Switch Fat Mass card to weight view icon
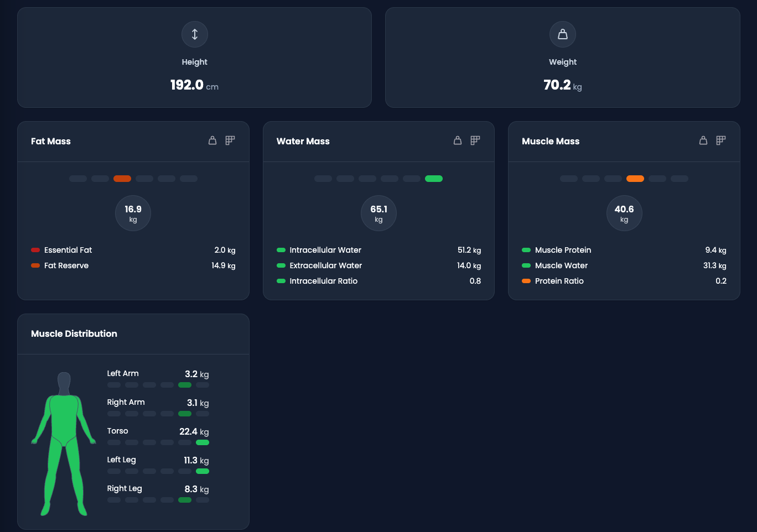Viewport: 757px width, 532px height. pyautogui.click(x=212, y=140)
